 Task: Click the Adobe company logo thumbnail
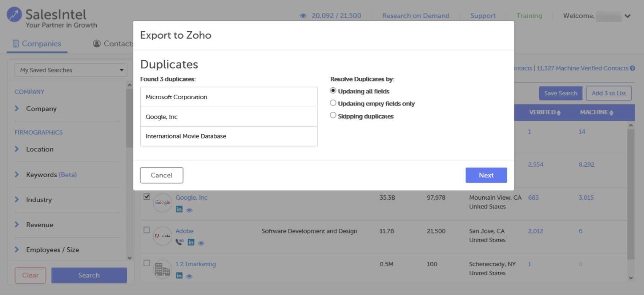point(163,236)
